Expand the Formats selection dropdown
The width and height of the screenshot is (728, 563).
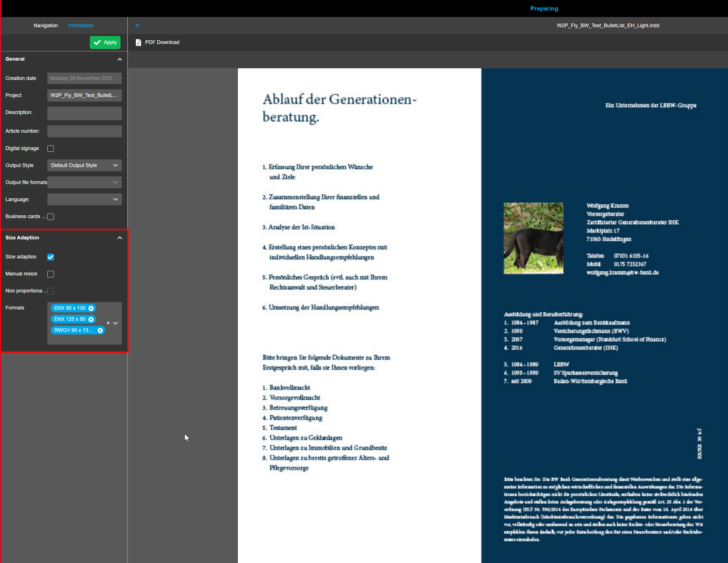(x=116, y=323)
